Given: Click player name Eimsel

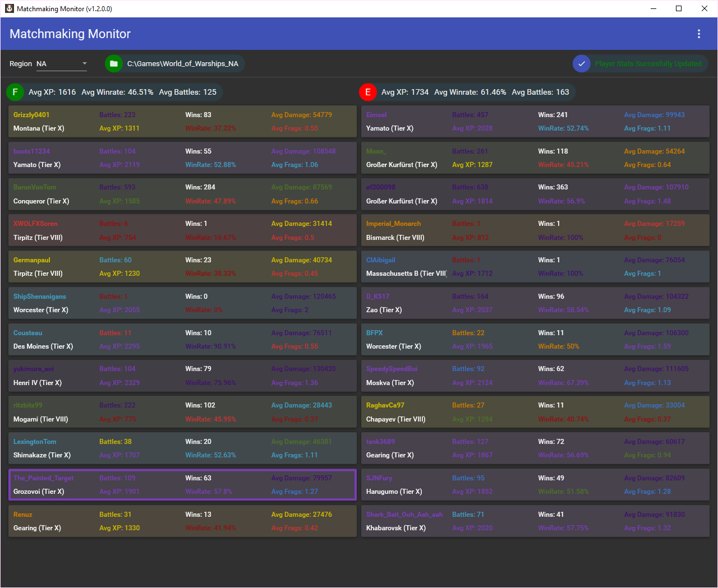Looking at the screenshot, I should (376, 115).
